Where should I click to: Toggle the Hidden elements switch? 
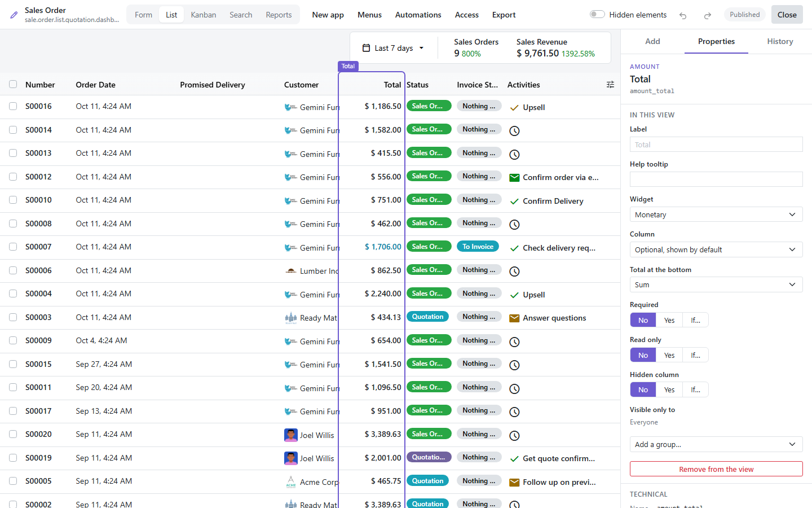tap(597, 15)
